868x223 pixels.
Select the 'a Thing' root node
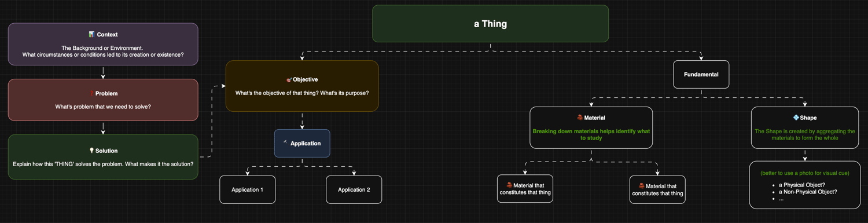coord(490,24)
